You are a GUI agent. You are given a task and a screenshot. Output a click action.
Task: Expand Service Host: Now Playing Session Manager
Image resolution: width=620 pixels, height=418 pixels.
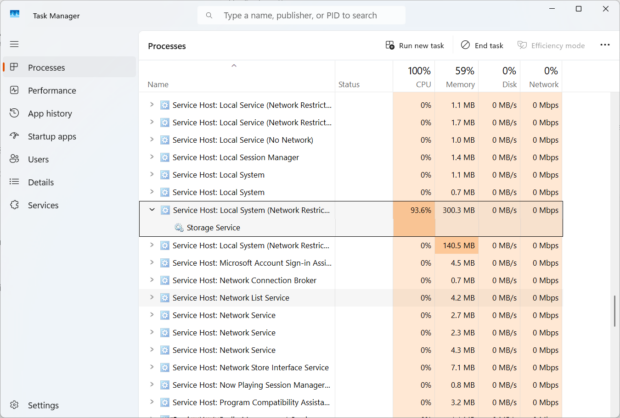[151, 384]
